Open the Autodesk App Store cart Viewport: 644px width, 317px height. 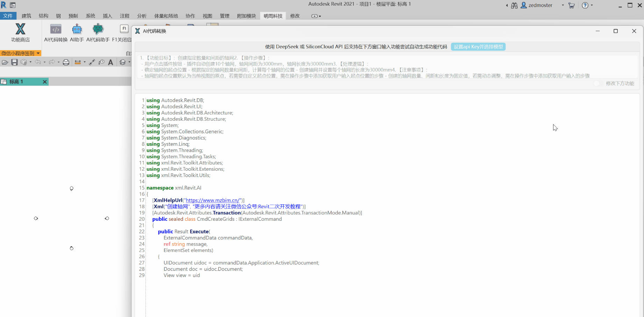click(x=572, y=5)
